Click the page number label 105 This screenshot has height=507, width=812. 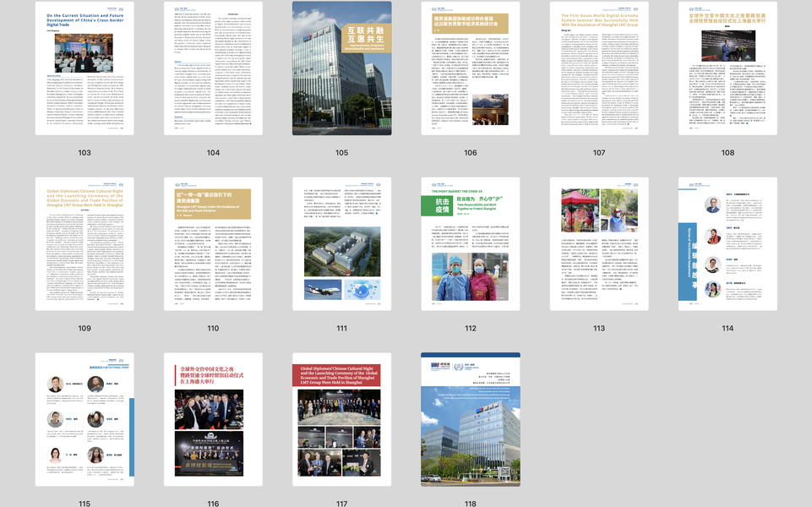tap(342, 153)
